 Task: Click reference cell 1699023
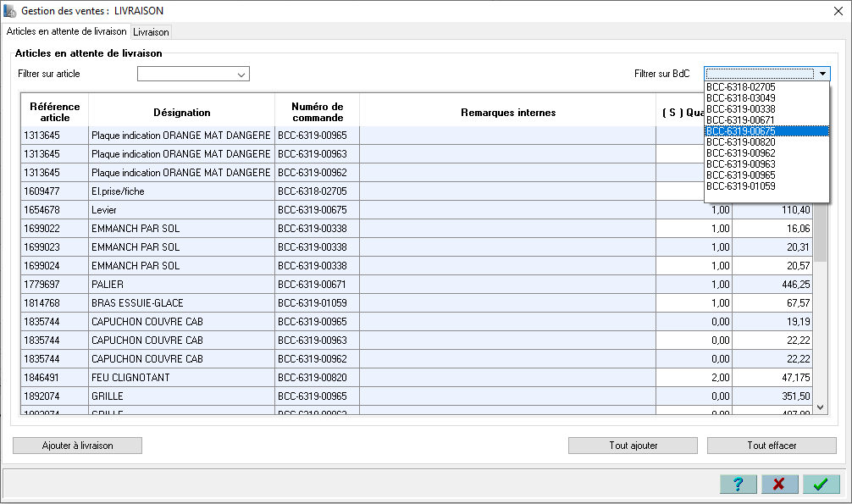(x=55, y=246)
